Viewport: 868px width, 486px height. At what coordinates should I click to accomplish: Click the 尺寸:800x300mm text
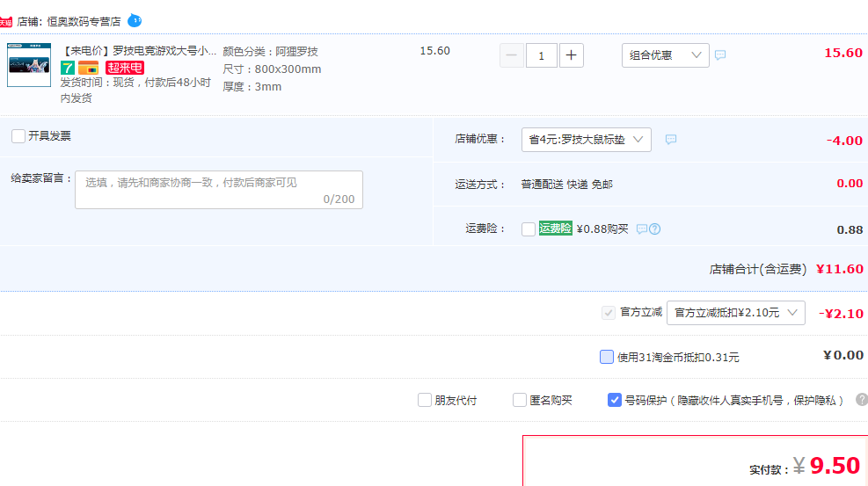(x=272, y=69)
